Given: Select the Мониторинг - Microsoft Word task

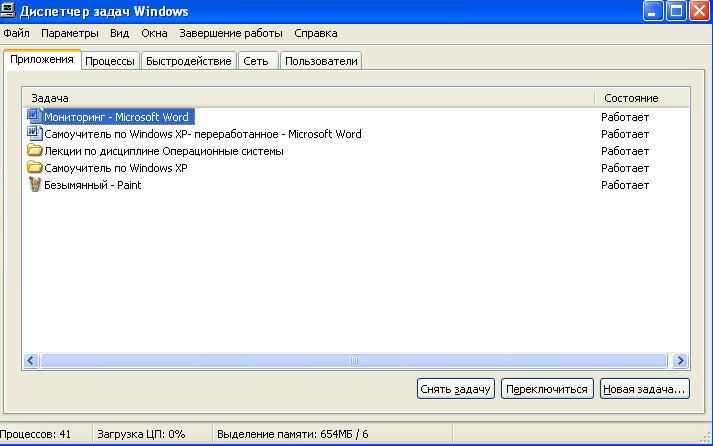Looking at the screenshot, I should [x=116, y=117].
